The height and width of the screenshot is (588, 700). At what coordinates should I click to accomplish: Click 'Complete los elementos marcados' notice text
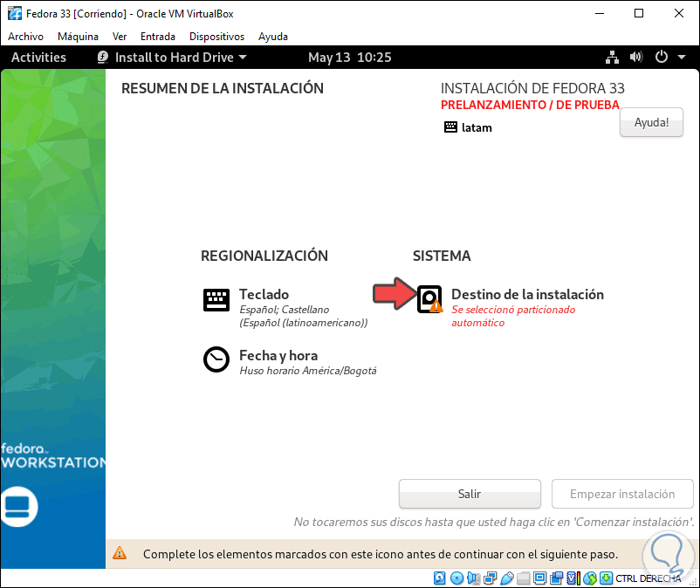pos(381,554)
